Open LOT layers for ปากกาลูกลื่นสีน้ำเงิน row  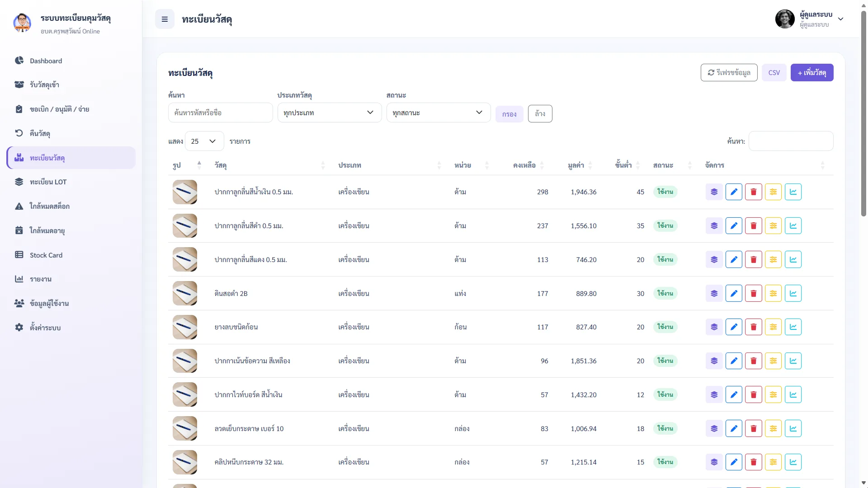(x=714, y=192)
